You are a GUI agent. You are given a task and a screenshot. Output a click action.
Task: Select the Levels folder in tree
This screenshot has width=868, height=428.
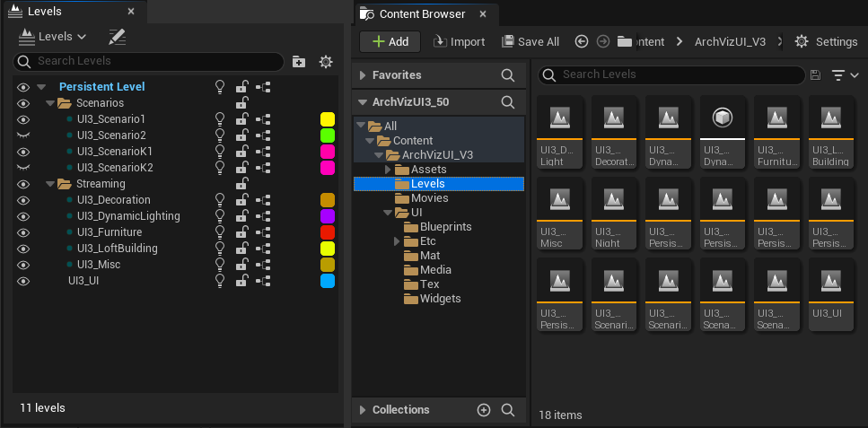click(x=438, y=184)
